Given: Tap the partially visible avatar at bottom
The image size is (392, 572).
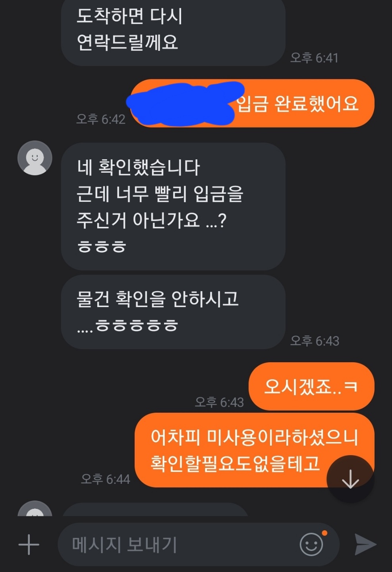Looking at the screenshot, I should click(x=35, y=509).
